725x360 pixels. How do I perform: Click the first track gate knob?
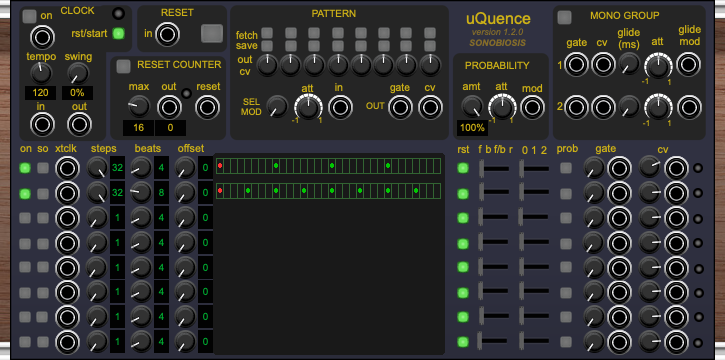[594, 168]
